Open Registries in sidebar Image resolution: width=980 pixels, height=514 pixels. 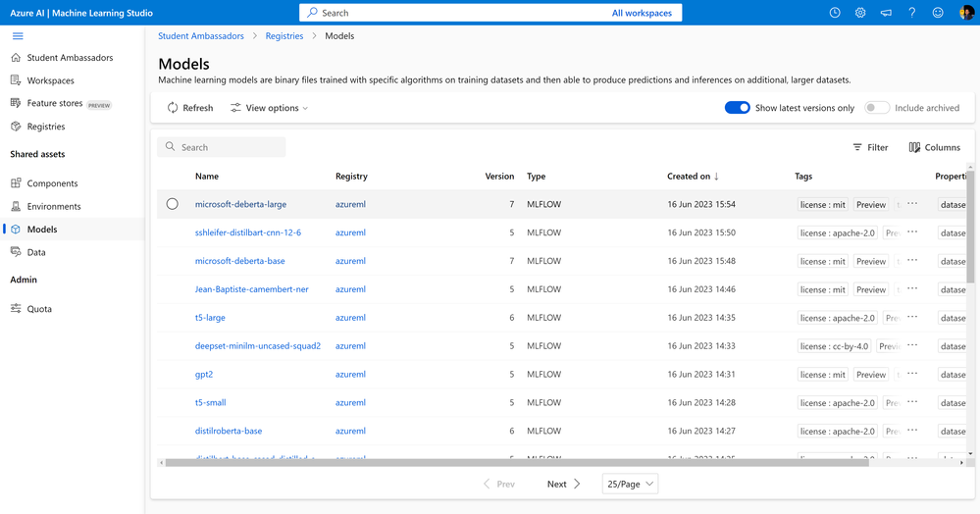pos(46,127)
